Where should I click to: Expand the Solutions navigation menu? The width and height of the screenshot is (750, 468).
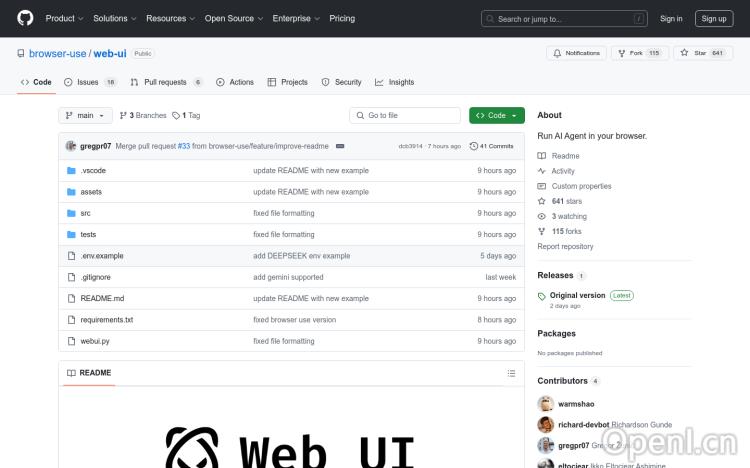coord(114,18)
